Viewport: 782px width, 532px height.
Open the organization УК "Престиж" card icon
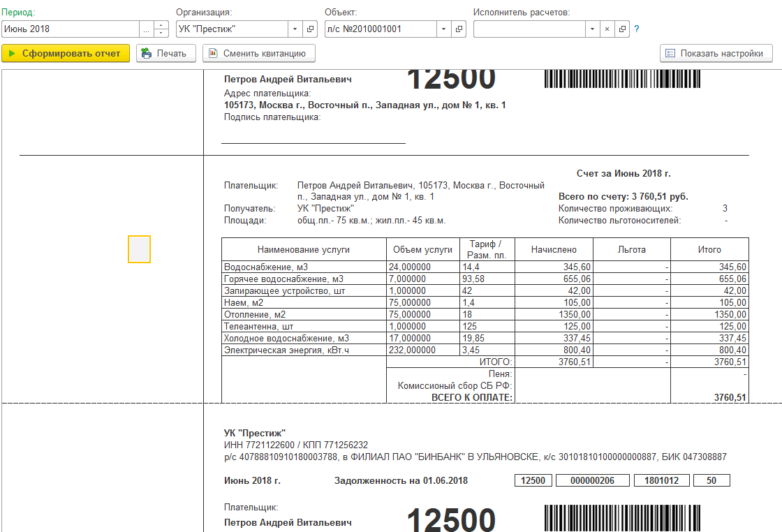click(310, 29)
